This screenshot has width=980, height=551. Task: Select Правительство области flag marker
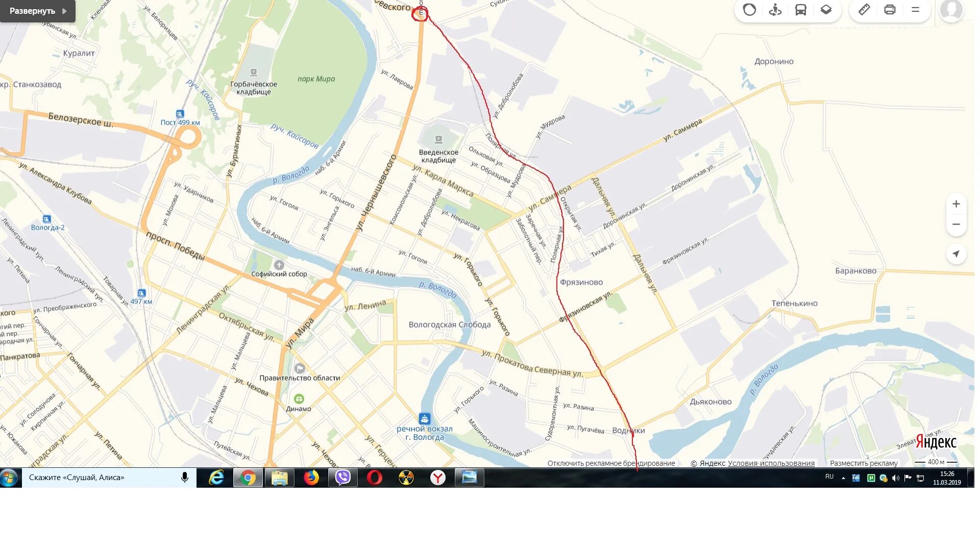point(300,368)
